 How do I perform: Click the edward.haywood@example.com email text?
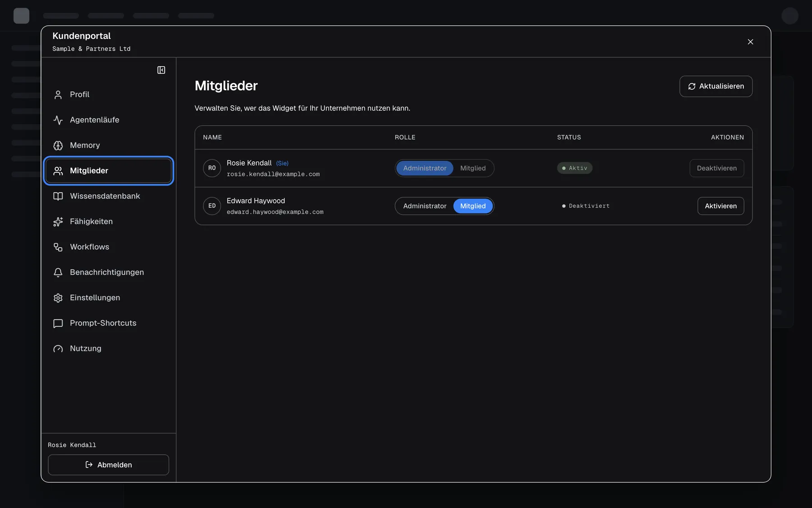click(275, 212)
